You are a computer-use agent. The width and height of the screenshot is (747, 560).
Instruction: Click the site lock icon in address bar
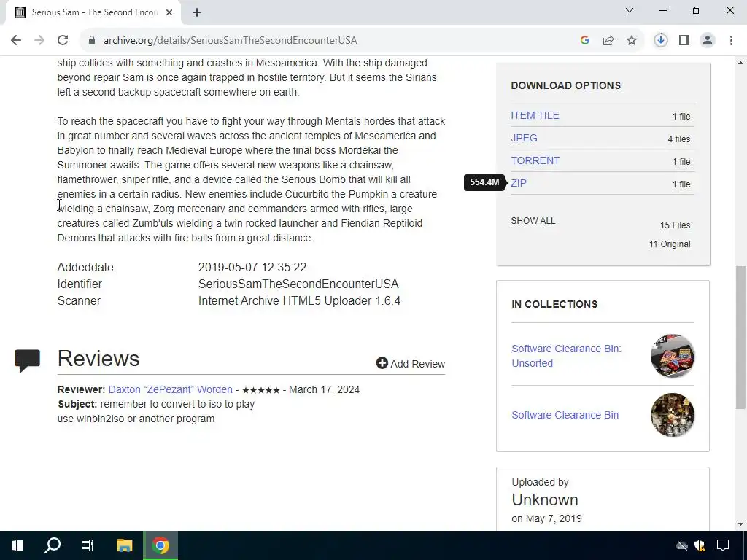tap(92, 41)
